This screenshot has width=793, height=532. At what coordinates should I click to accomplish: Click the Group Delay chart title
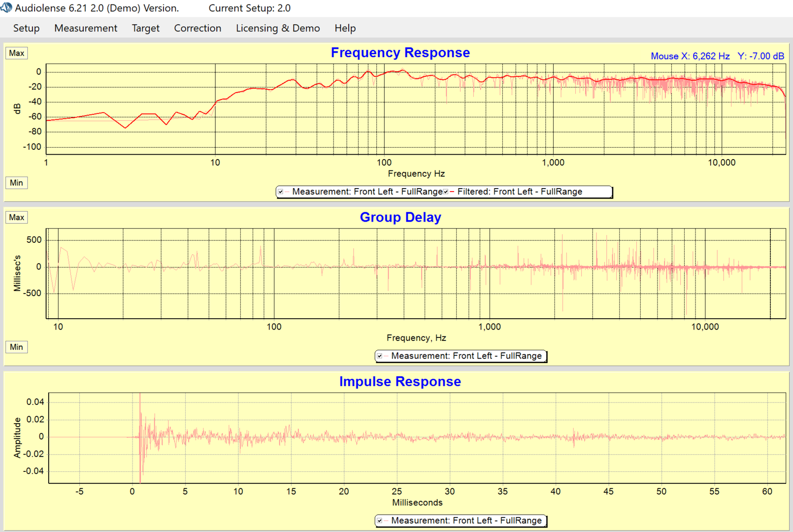(400, 217)
